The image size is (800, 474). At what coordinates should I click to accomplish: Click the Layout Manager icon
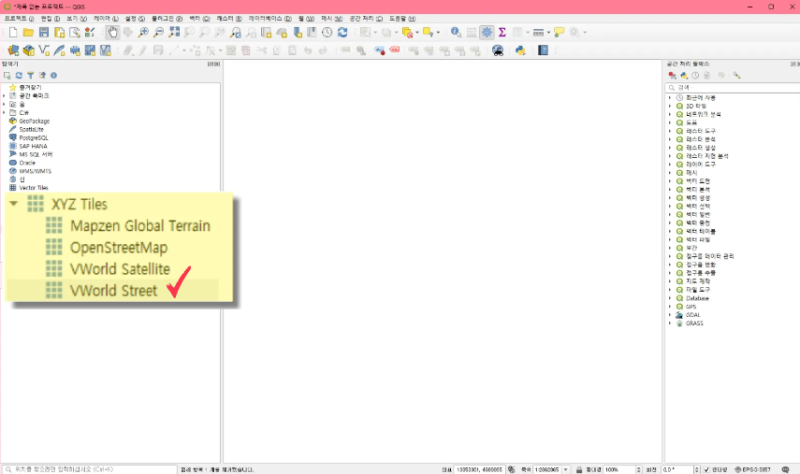click(74, 32)
